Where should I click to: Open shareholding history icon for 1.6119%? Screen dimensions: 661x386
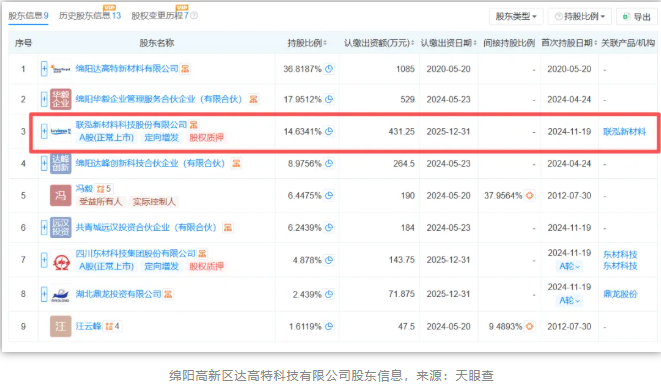pyautogui.click(x=329, y=326)
